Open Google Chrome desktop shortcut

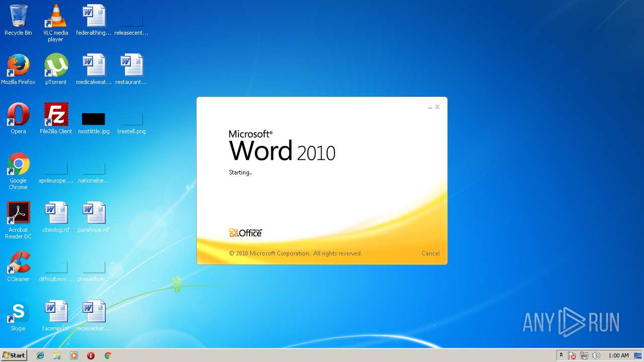[x=18, y=171]
